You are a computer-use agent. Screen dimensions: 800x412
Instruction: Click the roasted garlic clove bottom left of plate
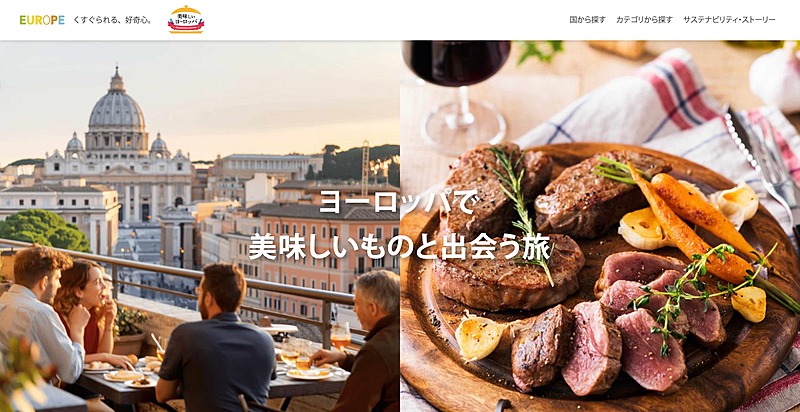point(479,337)
